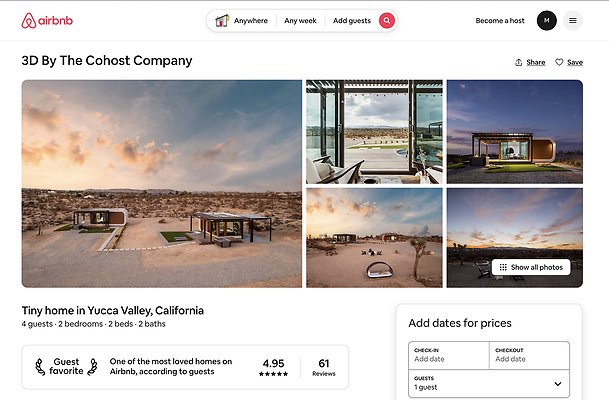Viewport: 609px width, 400px height.
Task: Open the 61 Reviews link
Action: tap(324, 367)
